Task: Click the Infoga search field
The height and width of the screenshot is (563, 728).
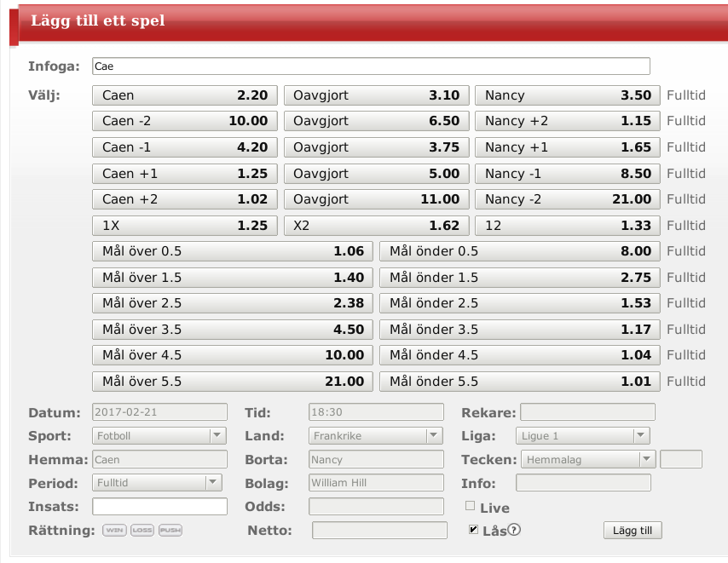Action: point(370,66)
